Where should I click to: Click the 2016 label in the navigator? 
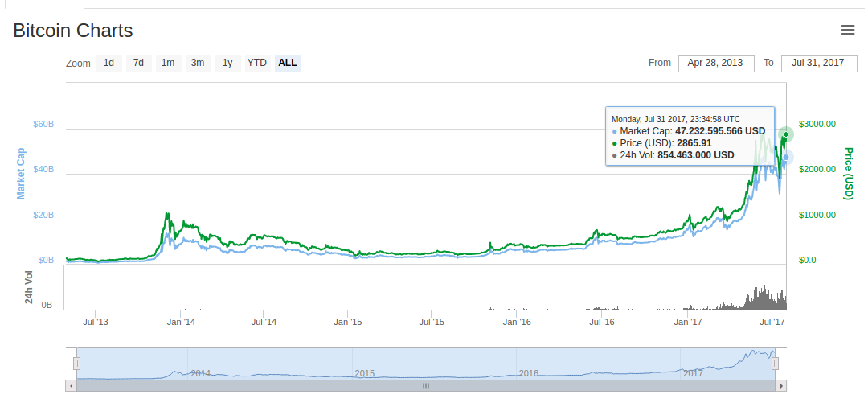click(x=529, y=373)
